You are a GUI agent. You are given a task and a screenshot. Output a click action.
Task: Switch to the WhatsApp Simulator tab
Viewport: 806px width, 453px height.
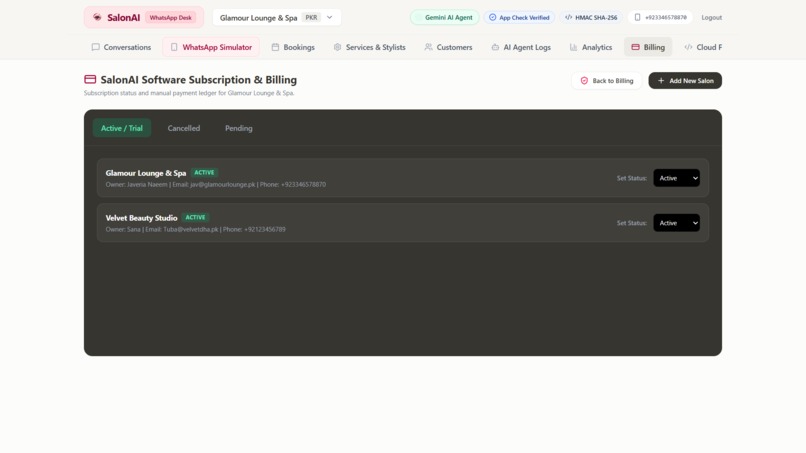(x=211, y=47)
